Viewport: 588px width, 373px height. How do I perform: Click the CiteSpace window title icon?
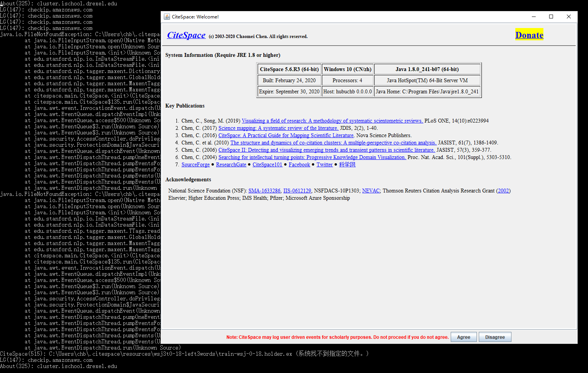pyautogui.click(x=167, y=17)
